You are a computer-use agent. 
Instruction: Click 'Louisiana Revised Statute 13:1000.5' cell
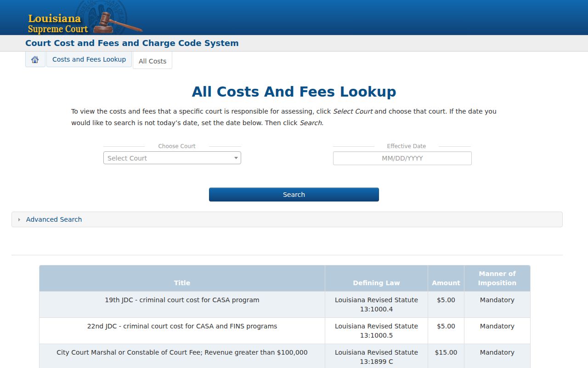(376, 331)
